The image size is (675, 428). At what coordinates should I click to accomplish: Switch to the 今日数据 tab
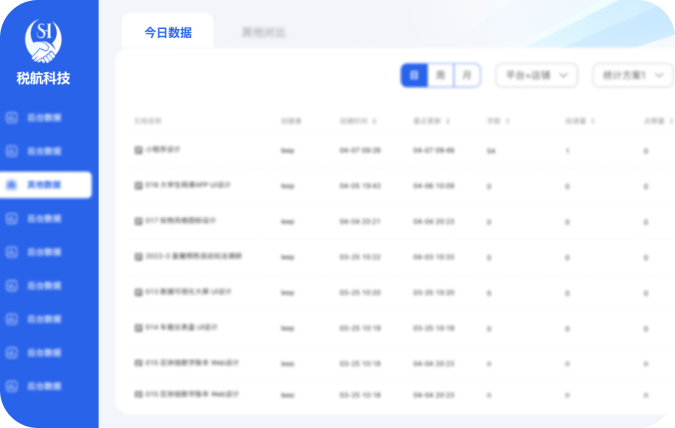(167, 32)
